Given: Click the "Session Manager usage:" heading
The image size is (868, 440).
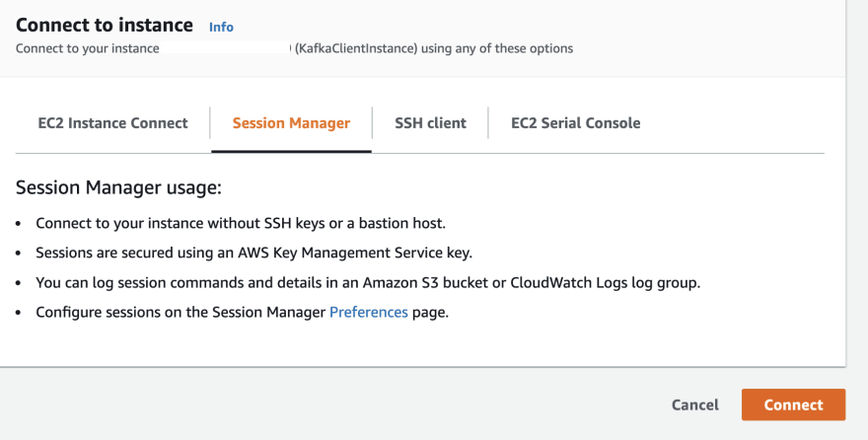Looking at the screenshot, I should click(x=118, y=187).
